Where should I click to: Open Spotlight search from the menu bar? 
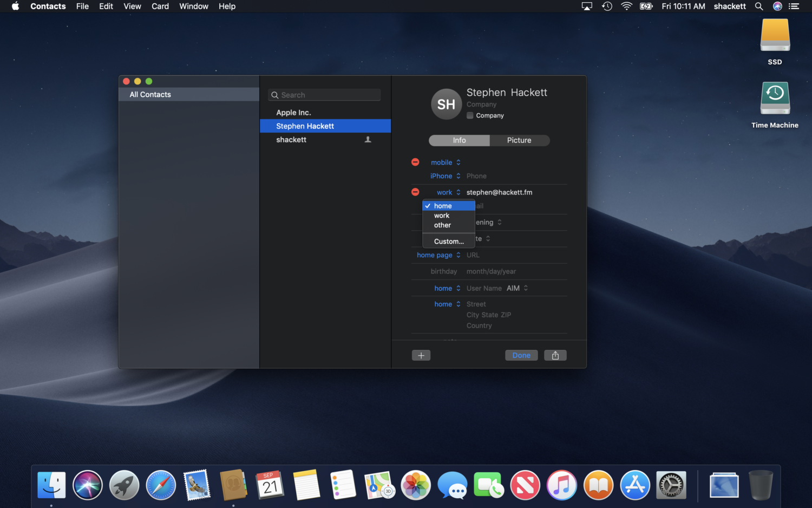click(x=759, y=6)
